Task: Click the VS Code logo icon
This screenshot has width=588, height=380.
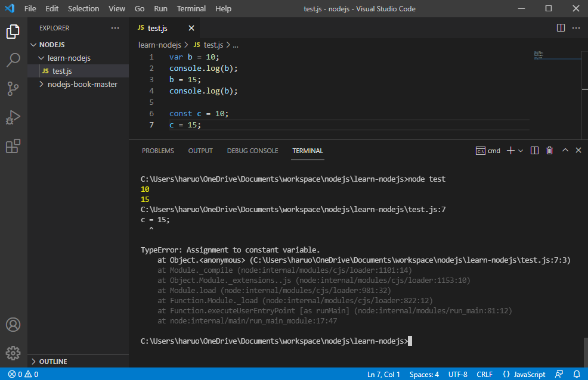Action: click(x=10, y=8)
